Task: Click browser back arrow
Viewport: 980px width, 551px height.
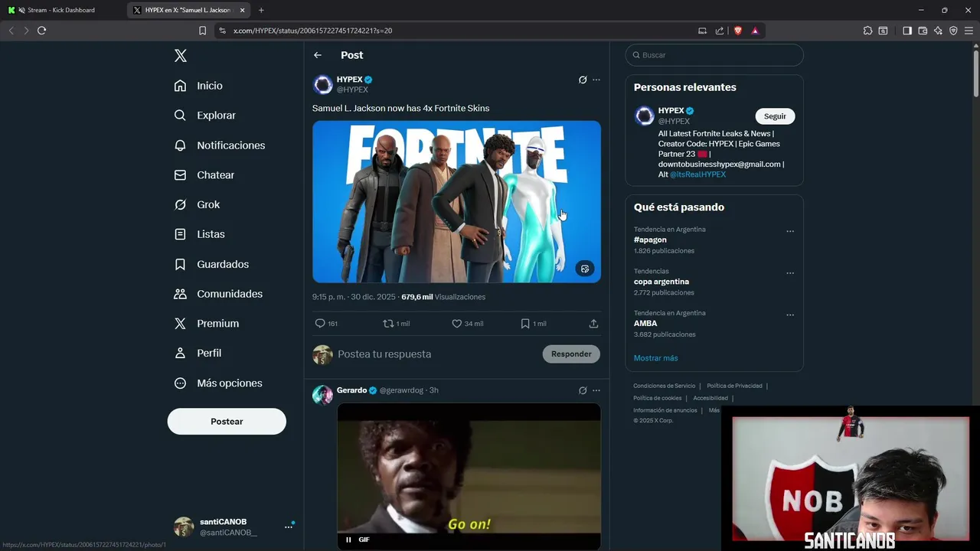Action: click(x=11, y=31)
